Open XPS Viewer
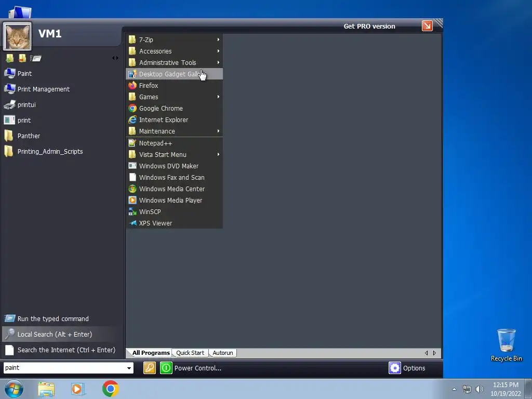Screen dimensions: 532x399 pyautogui.click(x=174, y=223)
